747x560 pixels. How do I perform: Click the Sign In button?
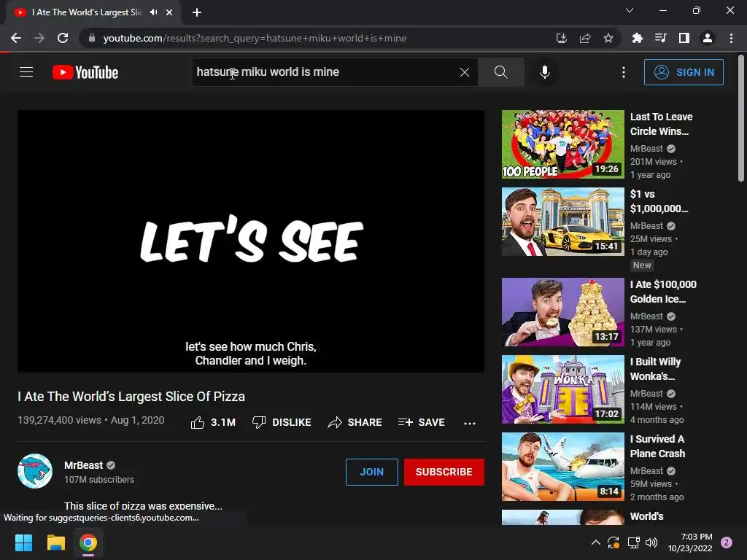(684, 72)
